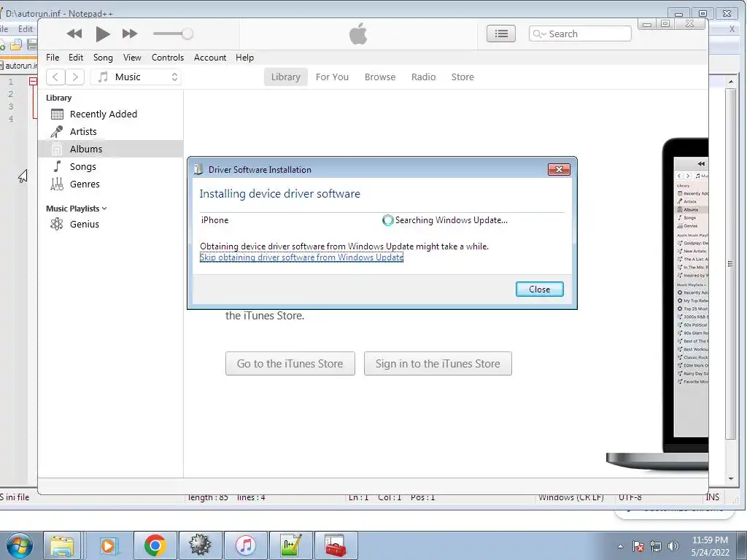
Task: Switch to the Browse tab
Action: pyautogui.click(x=380, y=77)
